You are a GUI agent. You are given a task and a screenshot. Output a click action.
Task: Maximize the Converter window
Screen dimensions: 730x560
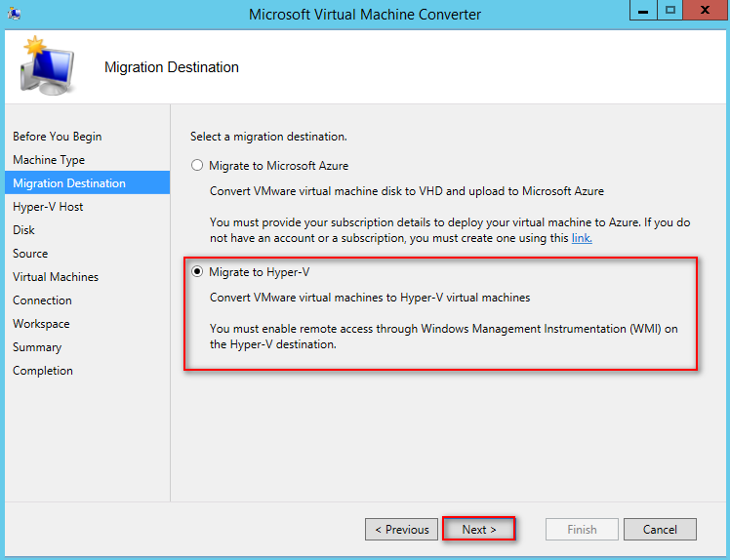669,10
